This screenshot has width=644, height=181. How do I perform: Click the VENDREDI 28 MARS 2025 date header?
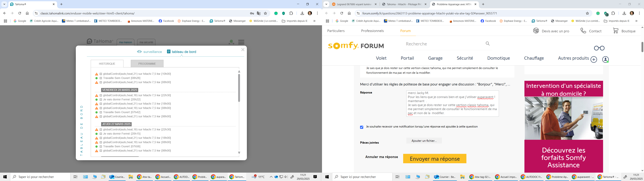click(120, 90)
